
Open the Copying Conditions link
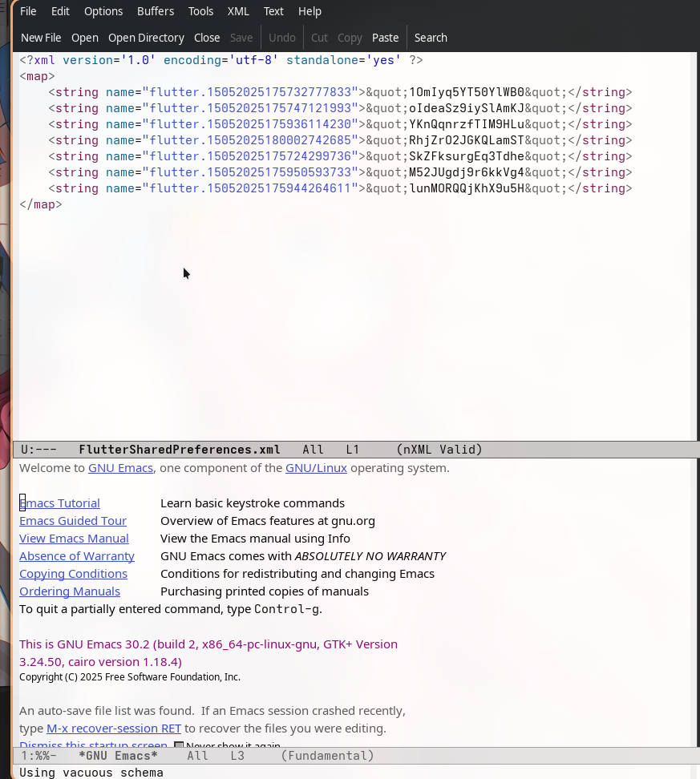tap(73, 573)
